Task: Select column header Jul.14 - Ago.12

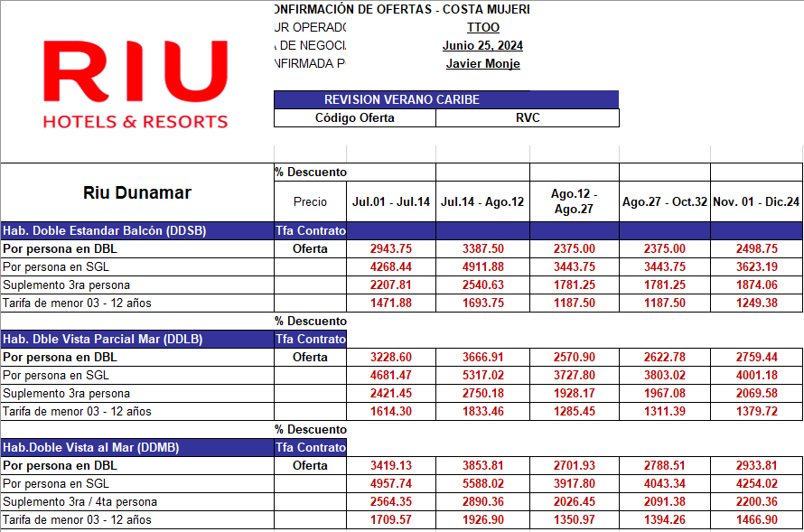Action: 482,201
